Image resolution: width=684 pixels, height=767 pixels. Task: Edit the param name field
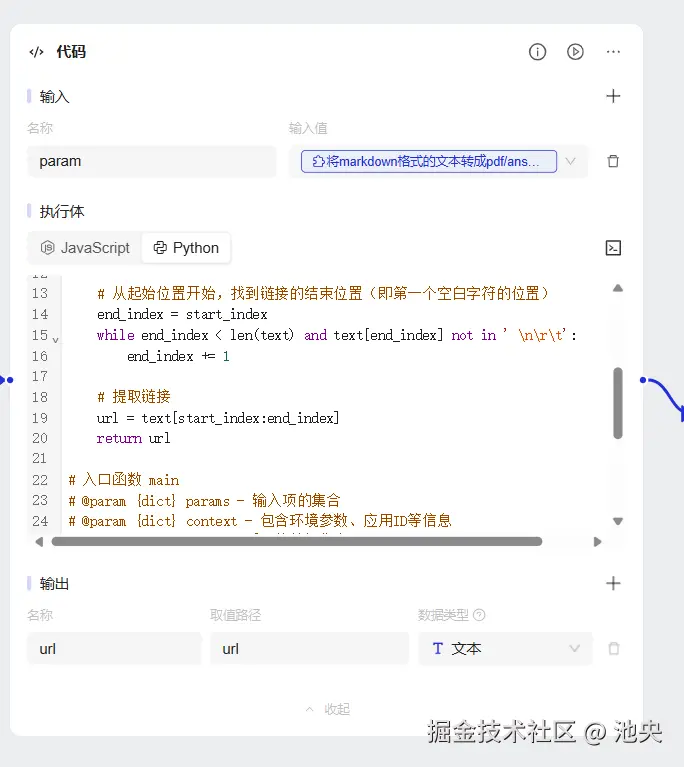(152, 161)
